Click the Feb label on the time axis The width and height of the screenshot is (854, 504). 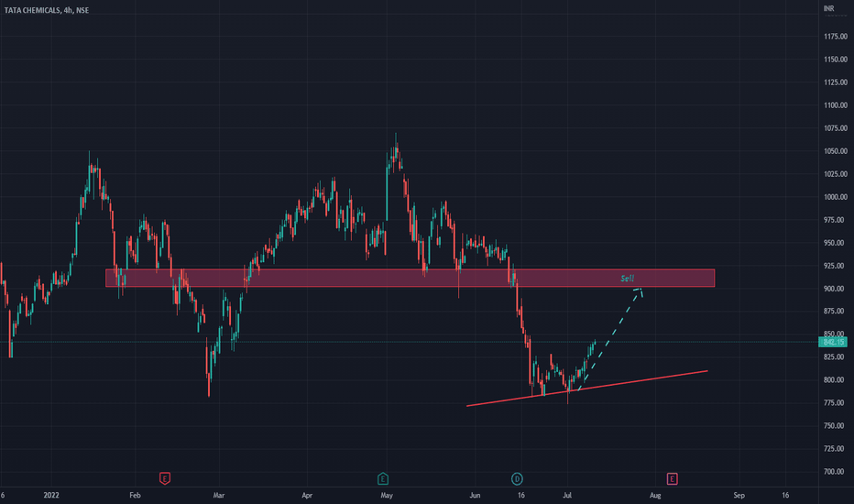(135, 495)
